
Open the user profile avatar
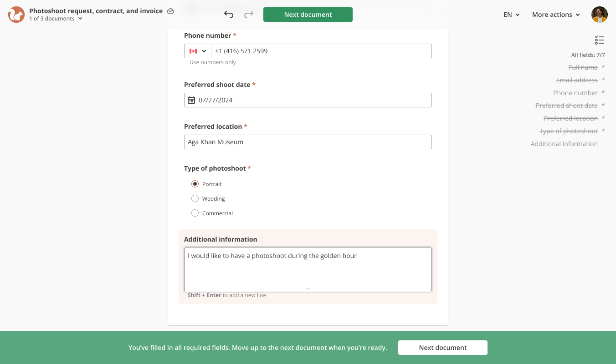pyautogui.click(x=600, y=15)
